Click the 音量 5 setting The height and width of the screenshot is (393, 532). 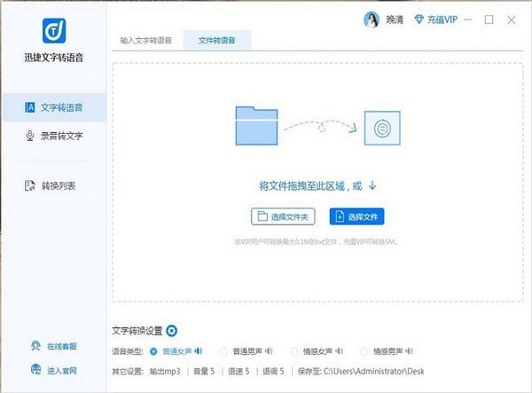click(x=204, y=372)
